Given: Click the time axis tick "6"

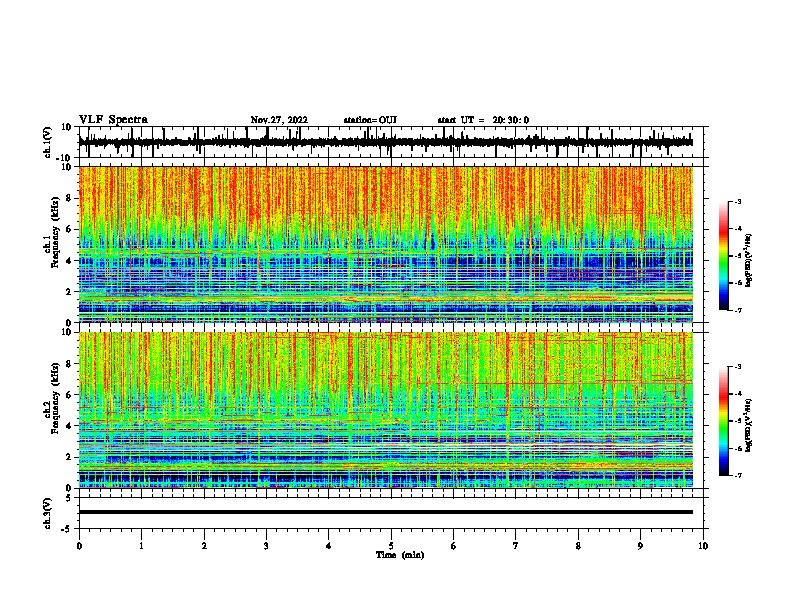Looking at the screenshot, I should pyautogui.click(x=454, y=546).
